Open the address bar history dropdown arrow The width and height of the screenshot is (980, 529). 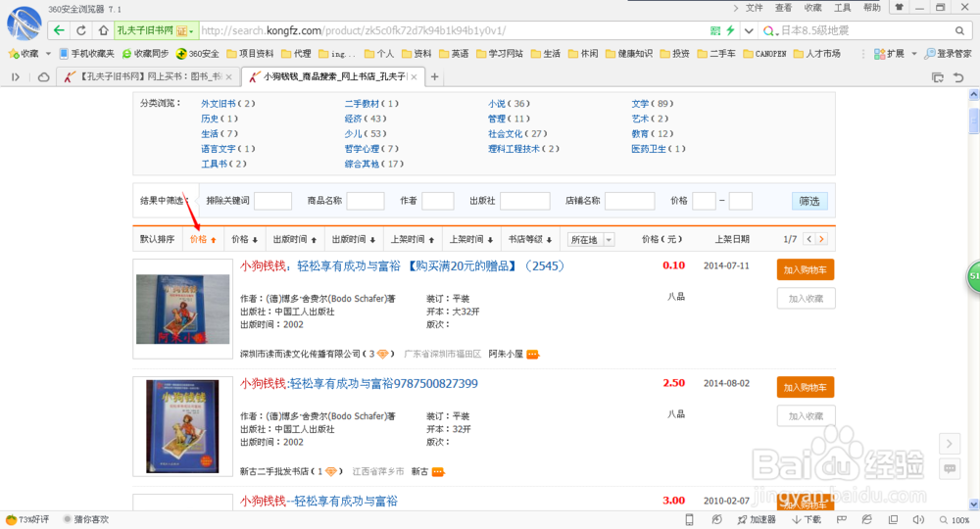coord(748,30)
